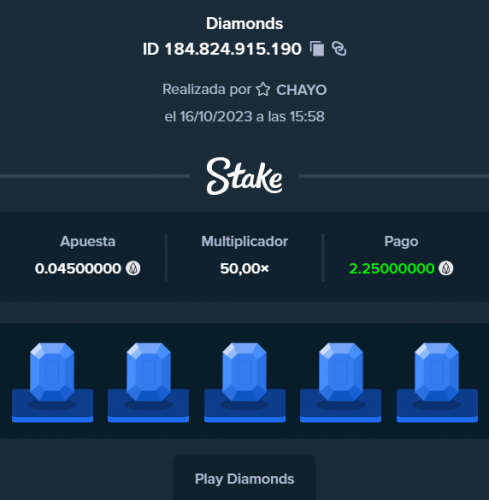Click the 0.04500000 bet amount
The image size is (489, 500).
(78, 268)
